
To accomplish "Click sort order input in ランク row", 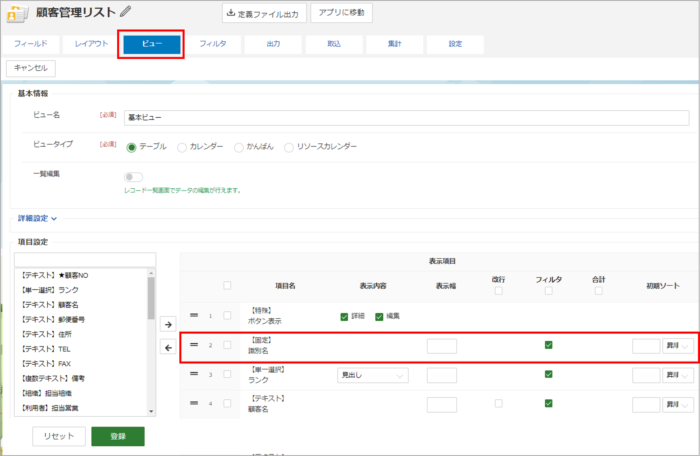I will 646,376.
